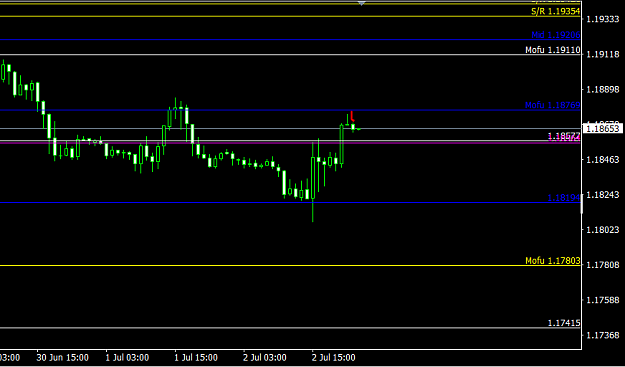
Task: Click the chart shift triangle marker at top
Action: click(x=362, y=3)
